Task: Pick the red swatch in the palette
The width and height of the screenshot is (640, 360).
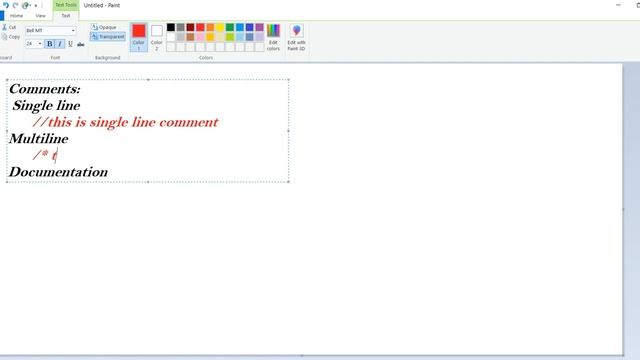Action: (200, 27)
